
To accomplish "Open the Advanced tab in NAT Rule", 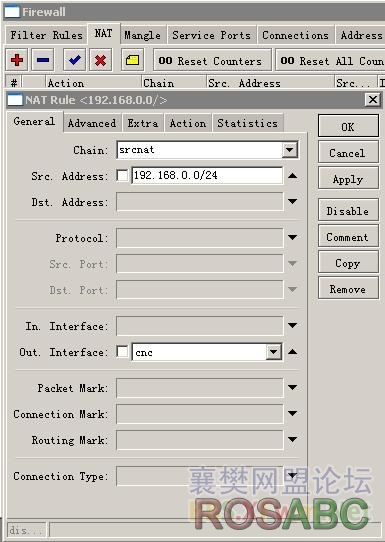I will click(x=92, y=123).
